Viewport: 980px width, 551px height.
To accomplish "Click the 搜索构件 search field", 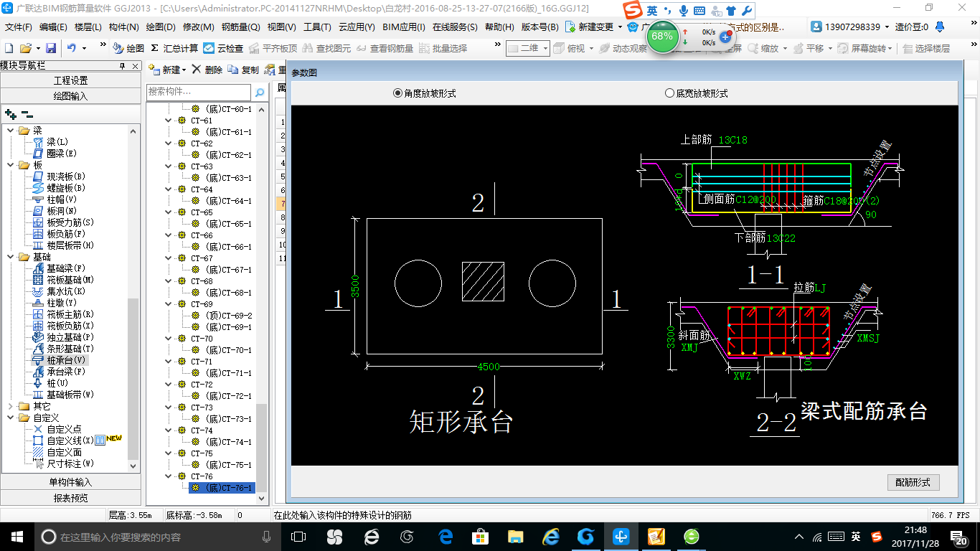I will (199, 92).
